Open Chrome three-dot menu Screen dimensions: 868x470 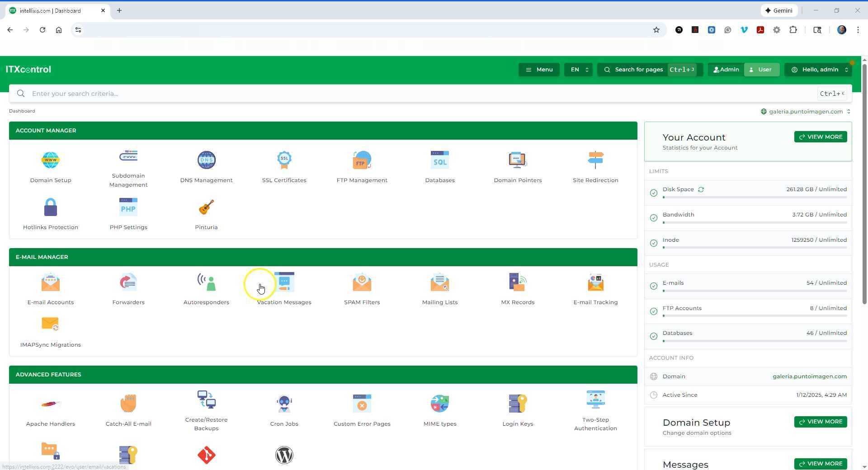[858, 30]
